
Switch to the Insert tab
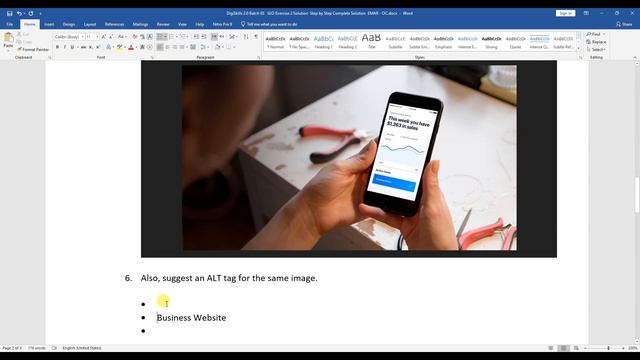pyautogui.click(x=49, y=24)
